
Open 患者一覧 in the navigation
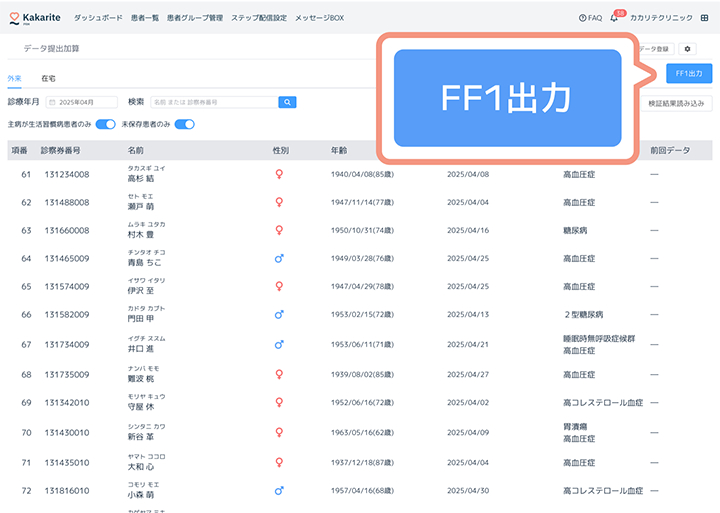click(145, 18)
